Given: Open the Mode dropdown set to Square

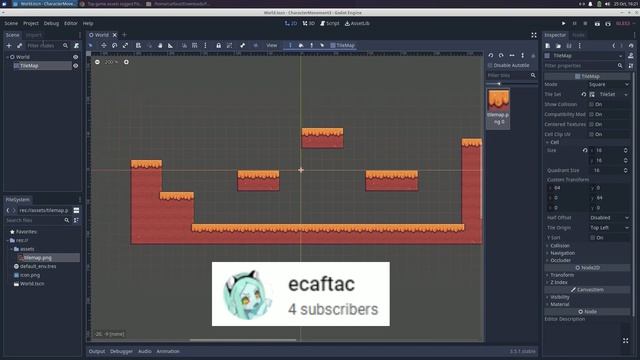Looking at the screenshot, I should click(x=609, y=84).
